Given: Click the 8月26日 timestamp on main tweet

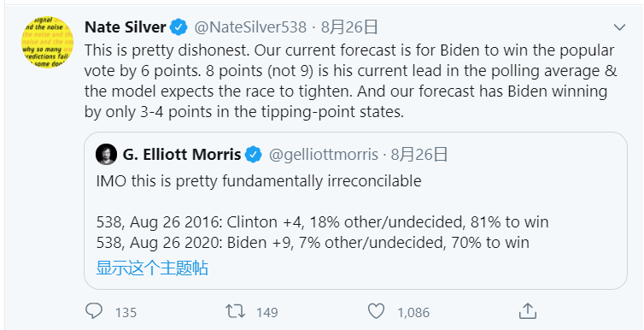Looking at the screenshot, I should (349, 27).
